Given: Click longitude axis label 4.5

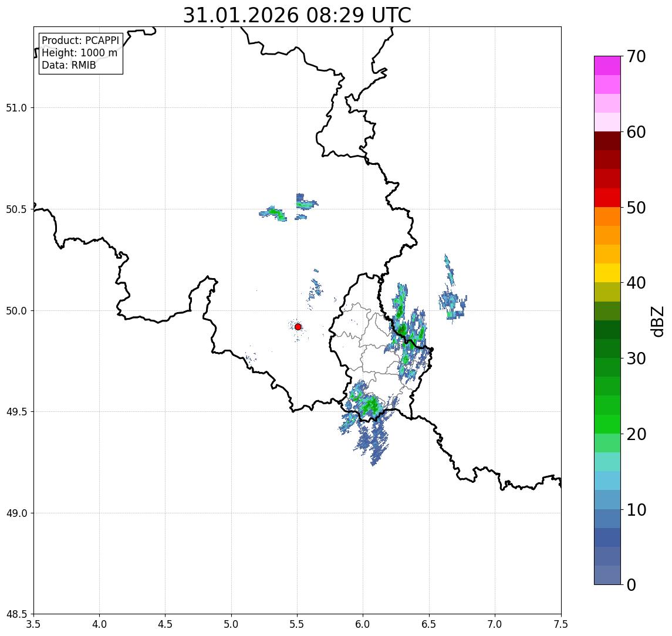Looking at the screenshot, I should point(166,624).
